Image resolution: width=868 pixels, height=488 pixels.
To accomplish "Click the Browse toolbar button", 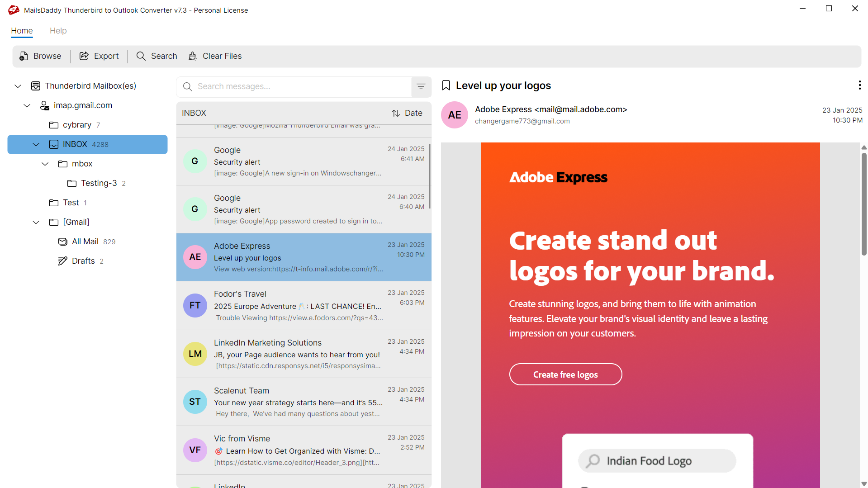I will coord(41,56).
